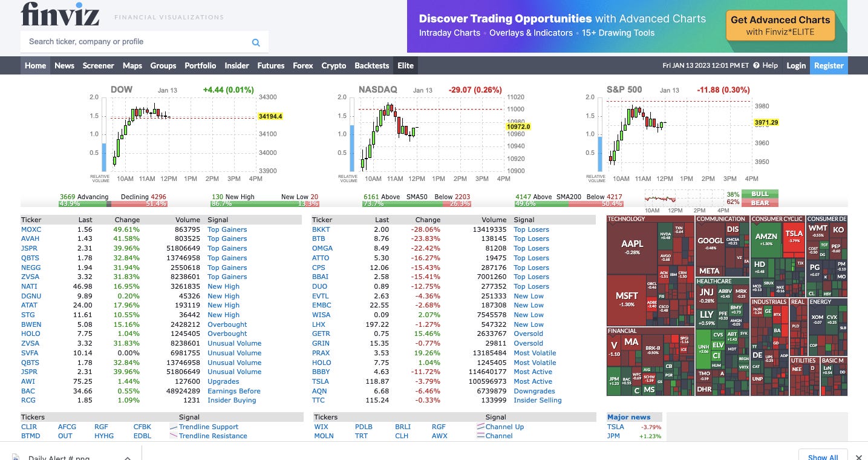Navigate to the Crypto section
Image resolution: width=868 pixels, height=460 pixels.
[333, 65]
